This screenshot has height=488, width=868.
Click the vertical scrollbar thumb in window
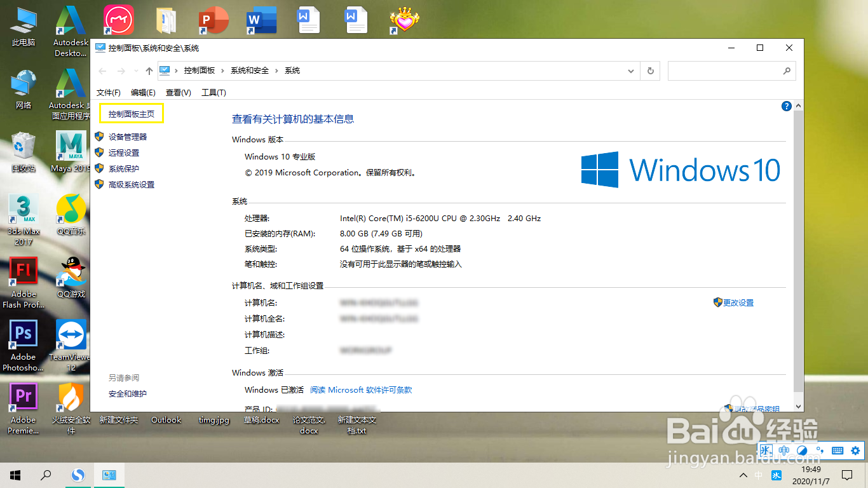[799, 251]
